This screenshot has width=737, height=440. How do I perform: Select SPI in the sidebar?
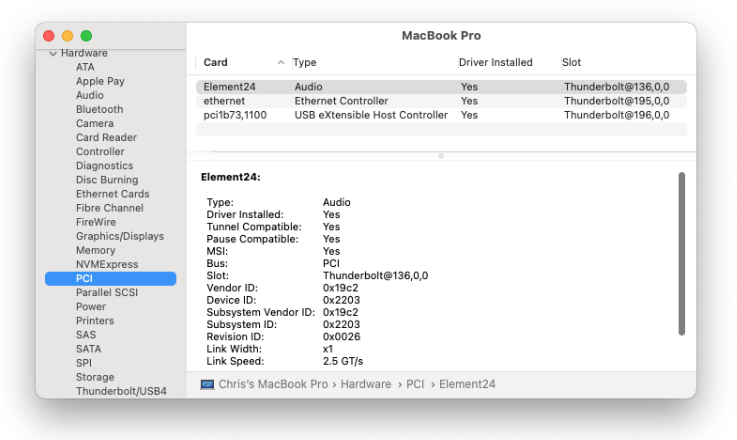pyautogui.click(x=84, y=363)
